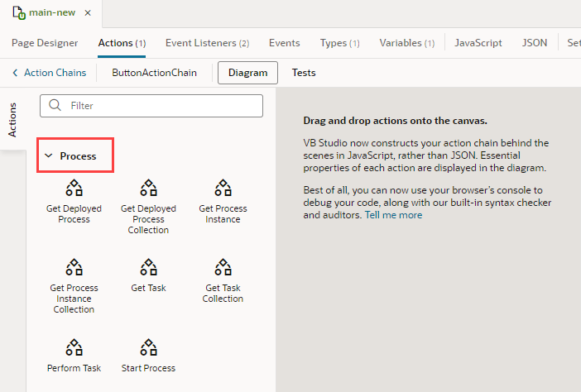Click the Action Chains back link
The image size is (581, 392).
(55, 73)
